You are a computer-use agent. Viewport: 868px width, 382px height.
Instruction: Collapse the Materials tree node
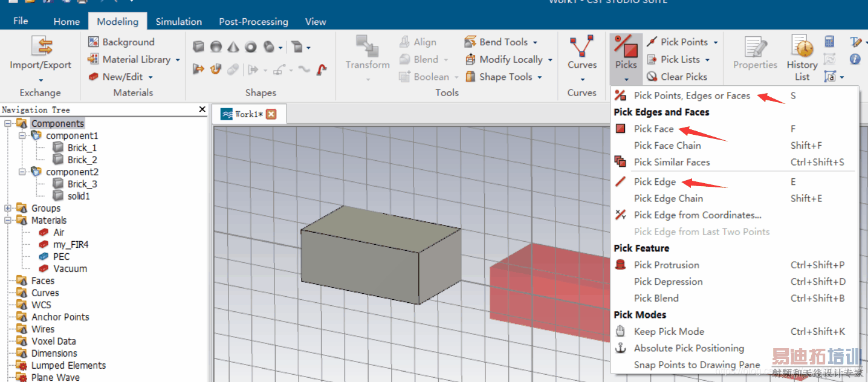tap(8, 220)
